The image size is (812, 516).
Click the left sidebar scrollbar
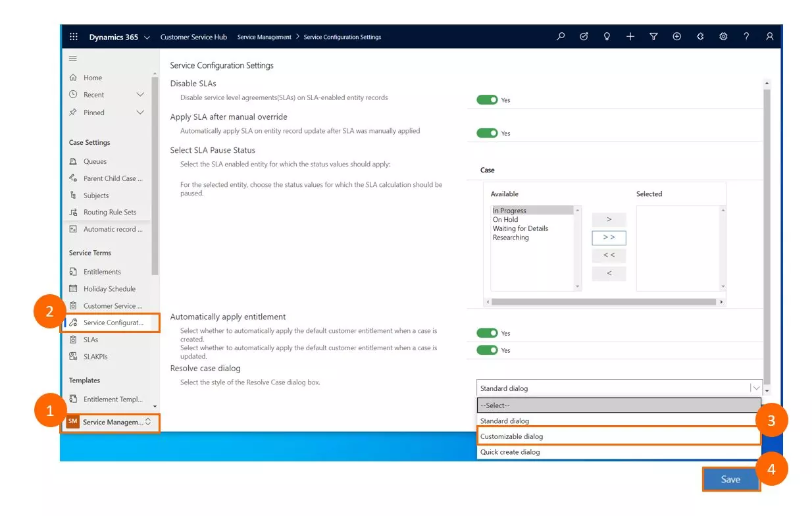(155, 175)
